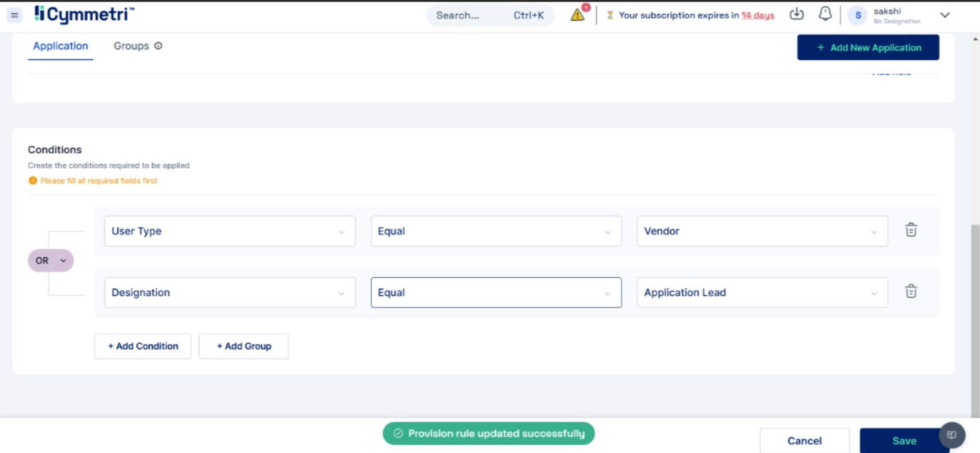Switch to the Application tab

60,46
